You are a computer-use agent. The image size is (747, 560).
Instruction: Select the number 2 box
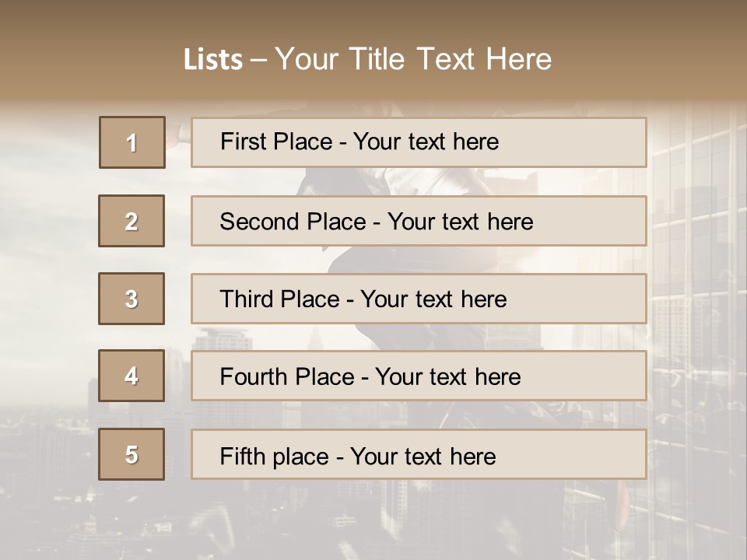pyautogui.click(x=132, y=221)
